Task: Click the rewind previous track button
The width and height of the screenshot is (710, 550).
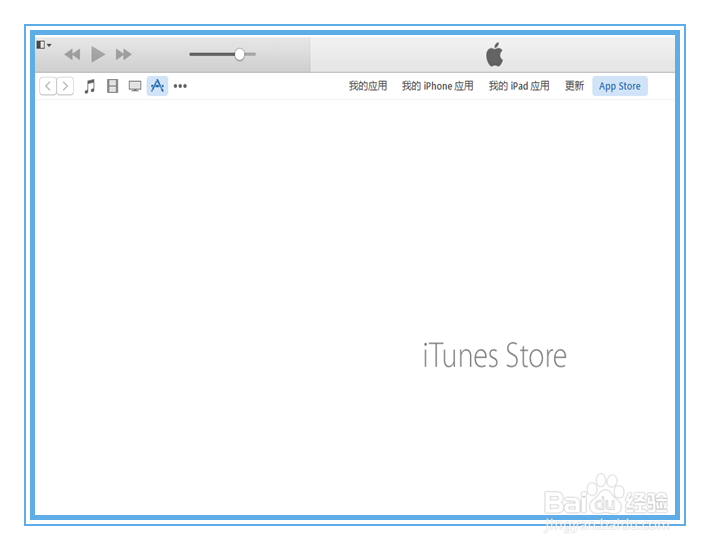Action: pos(72,55)
